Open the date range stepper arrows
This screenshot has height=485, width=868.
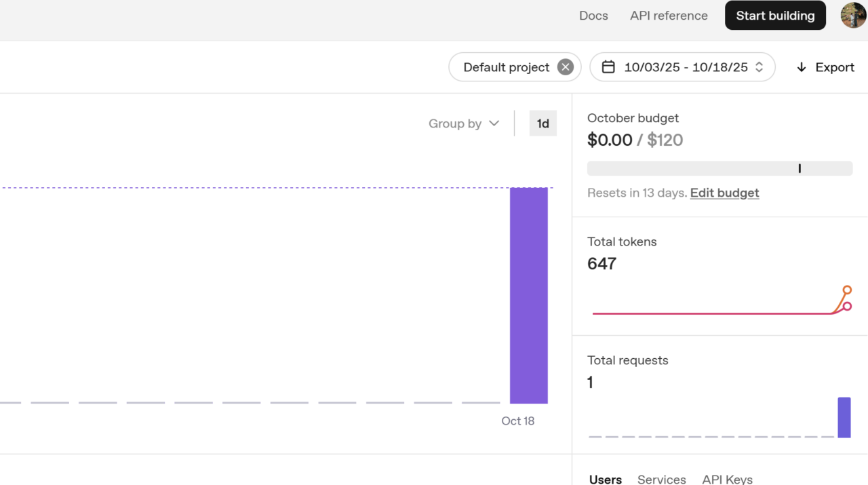759,67
